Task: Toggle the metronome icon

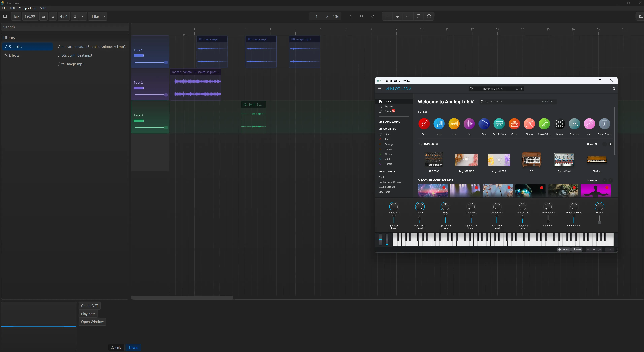Action: [74, 16]
